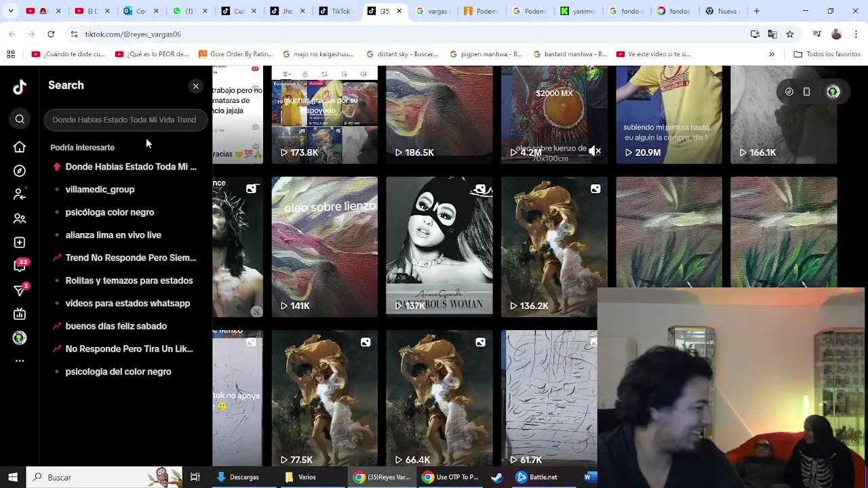
Task: Unmute the 4.2M video speaker icon
Action: (x=595, y=151)
